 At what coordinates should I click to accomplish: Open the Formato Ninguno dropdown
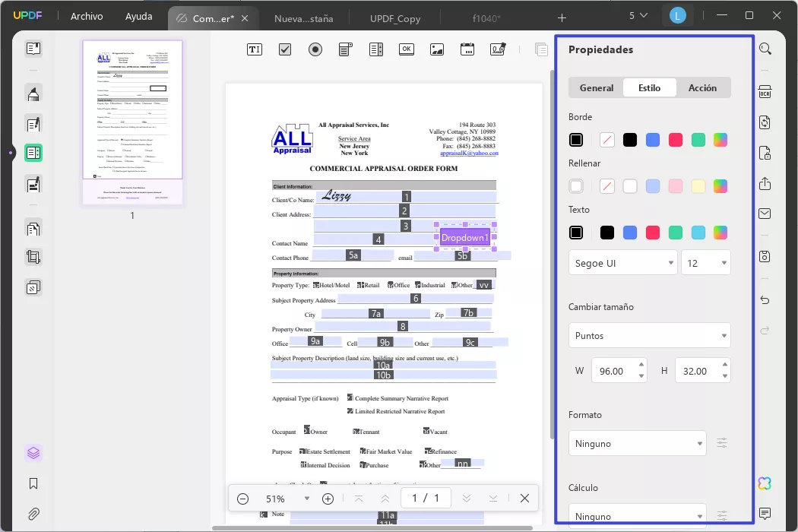click(637, 443)
